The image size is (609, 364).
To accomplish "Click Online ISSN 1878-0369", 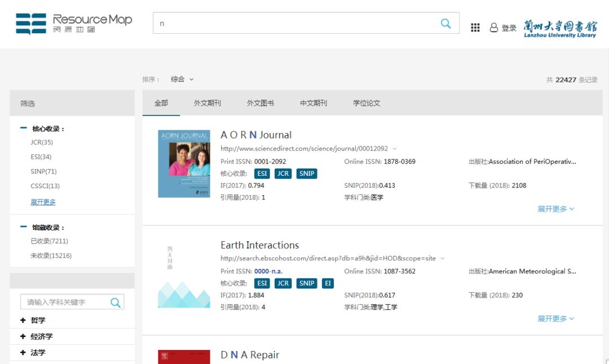I will (400, 162).
